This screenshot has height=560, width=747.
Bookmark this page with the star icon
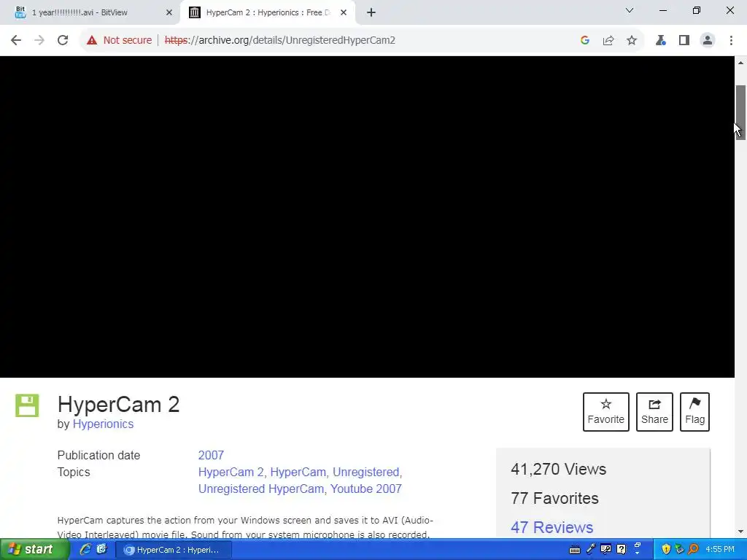click(x=632, y=41)
